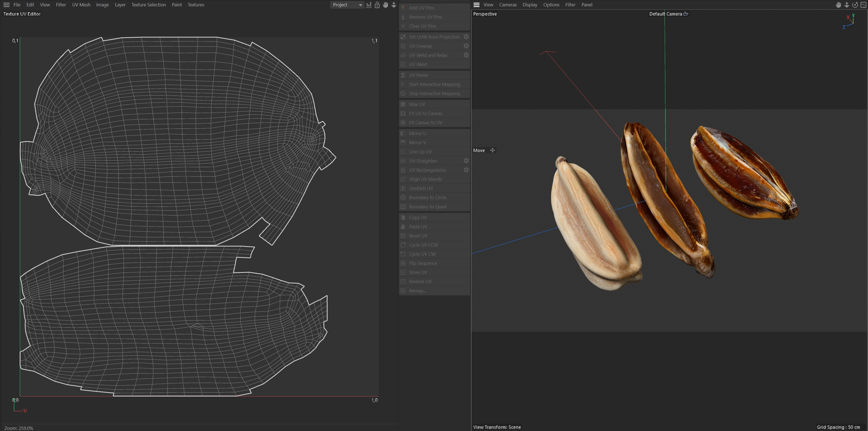Click the Mirror U command
Image resolution: width=868 pixels, height=431 pixels.
(x=418, y=133)
